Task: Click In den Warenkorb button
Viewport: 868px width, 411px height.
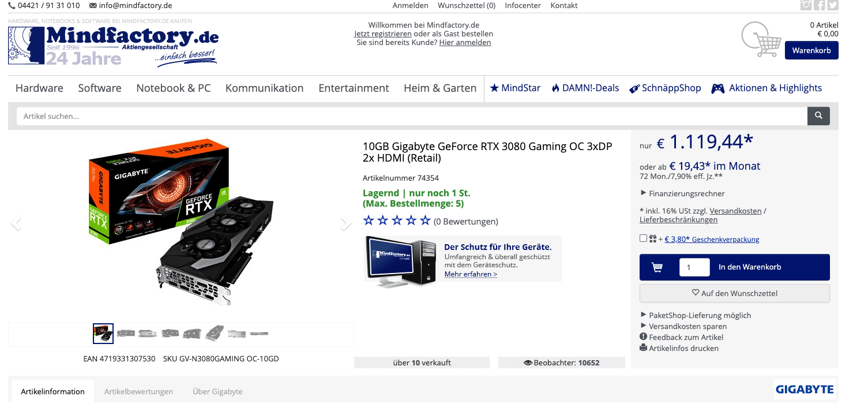Action: (x=735, y=267)
